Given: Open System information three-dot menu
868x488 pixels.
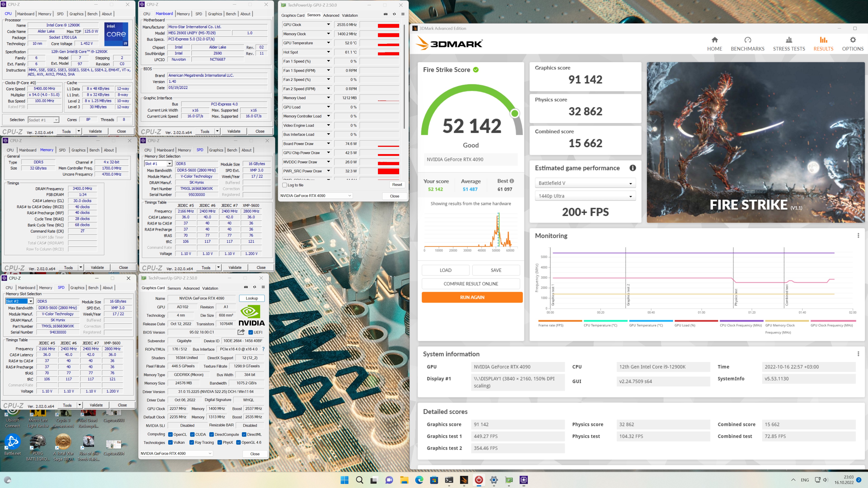Looking at the screenshot, I should pyautogui.click(x=858, y=354).
